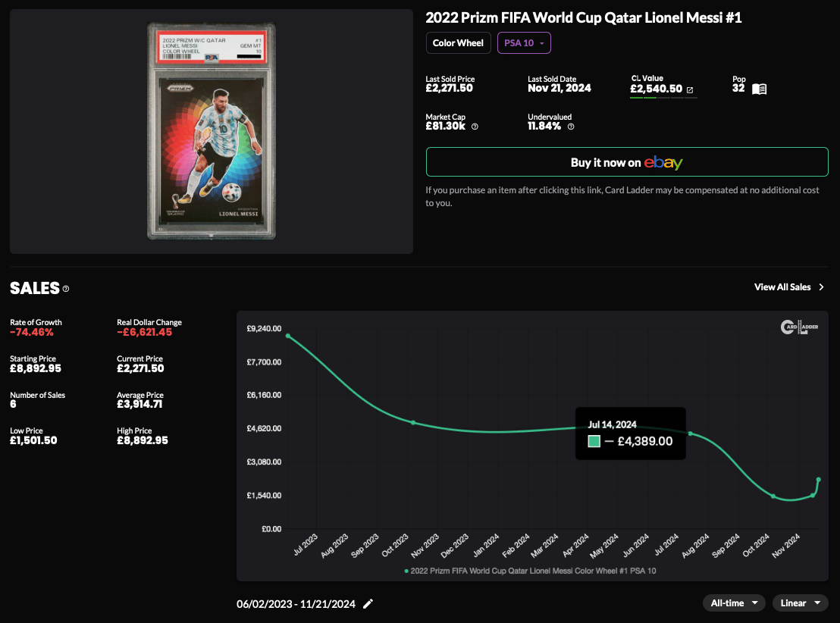Click Starting Price £8,892.95 value

[x=36, y=368]
